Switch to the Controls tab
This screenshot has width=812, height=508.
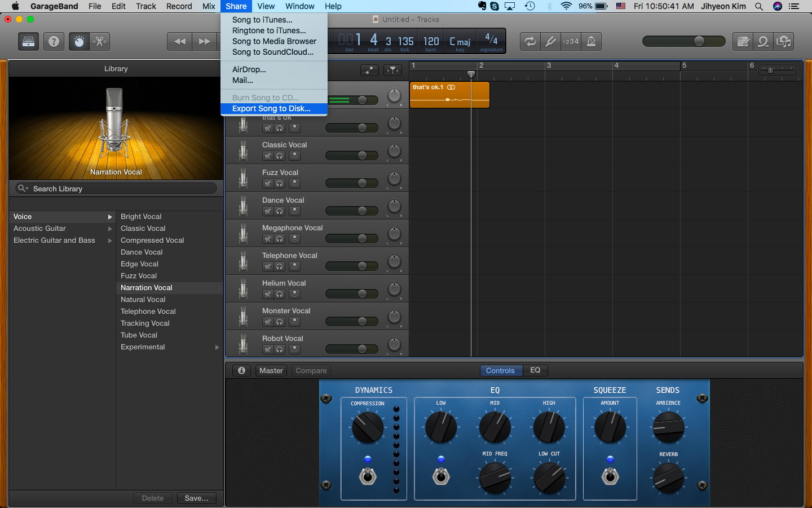click(500, 370)
